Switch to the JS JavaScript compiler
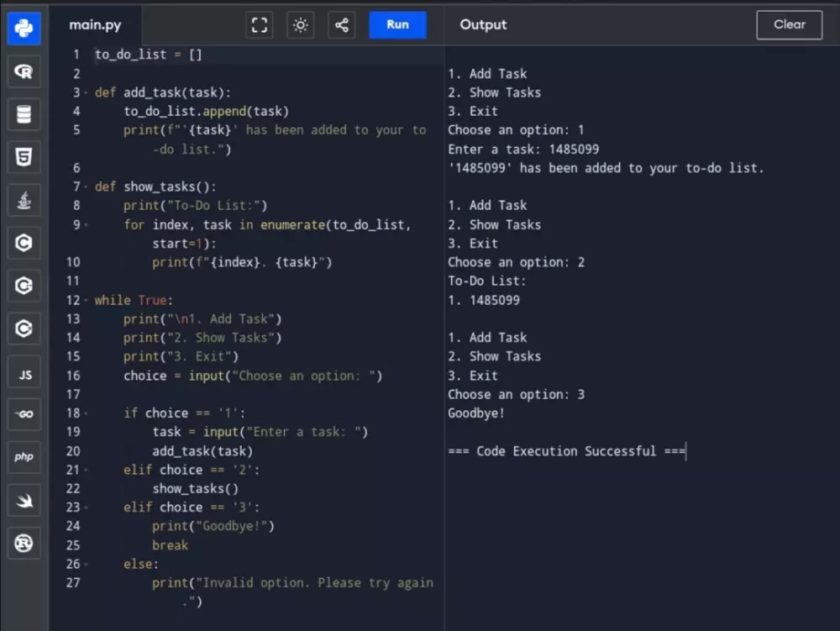Screen dimensions: 840x631 pos(24,371)
